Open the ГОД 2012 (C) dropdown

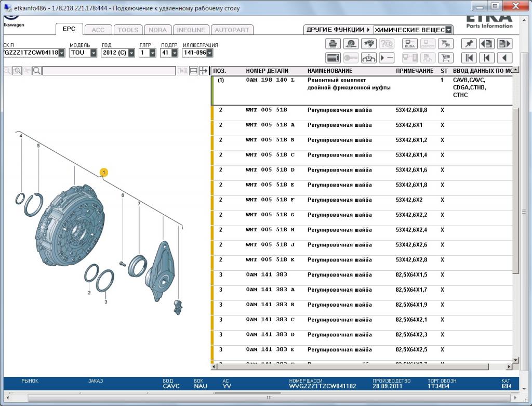131,53
